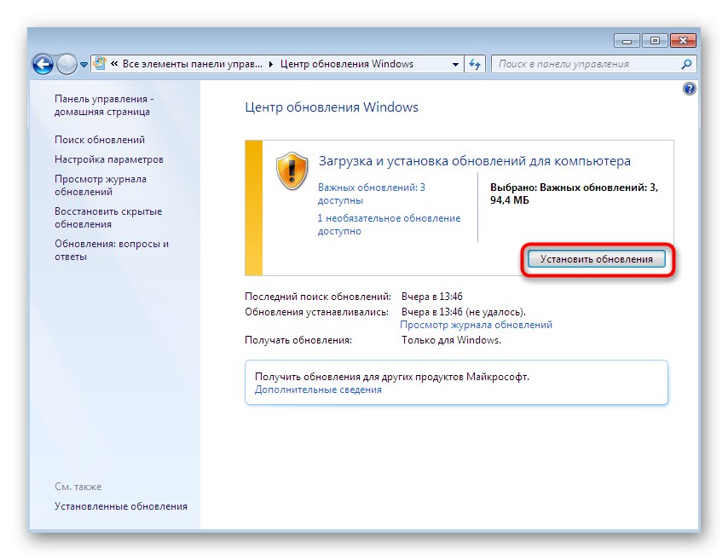Open 'Обновления: вопросы и ответы'

tap(112, 250)
